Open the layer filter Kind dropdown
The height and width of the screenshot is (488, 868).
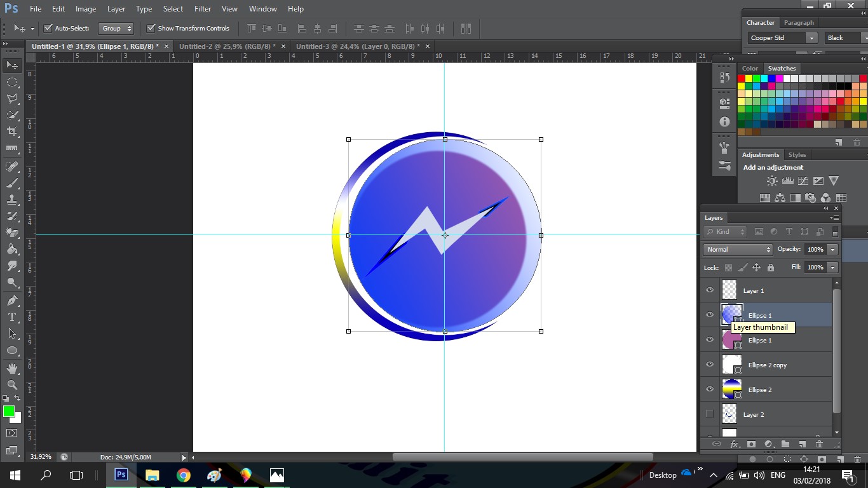(x=726, y=232)
